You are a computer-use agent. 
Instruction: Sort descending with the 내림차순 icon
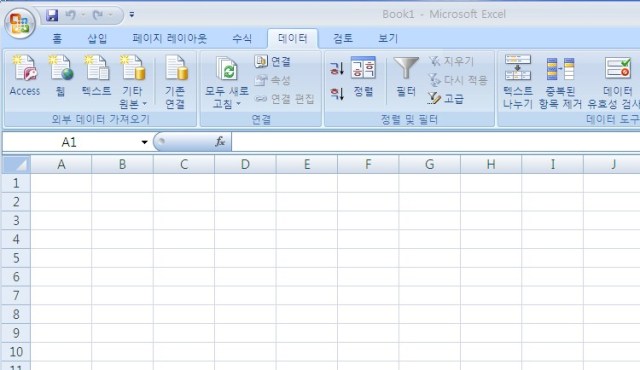[337, 93]
